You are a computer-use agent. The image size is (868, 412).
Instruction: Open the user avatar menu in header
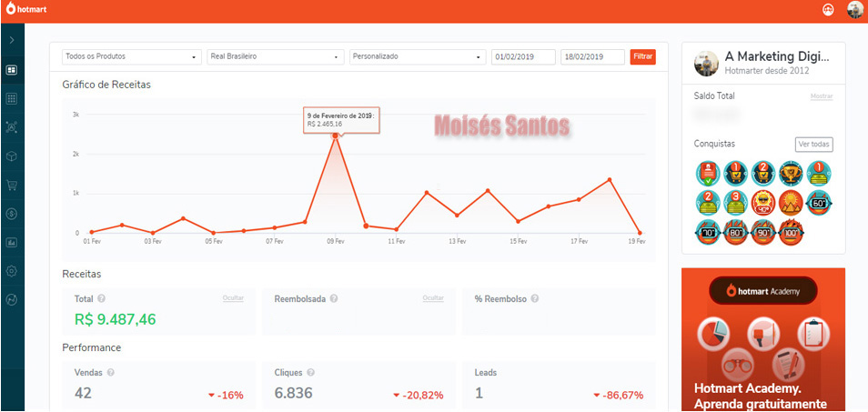point(854,10)
